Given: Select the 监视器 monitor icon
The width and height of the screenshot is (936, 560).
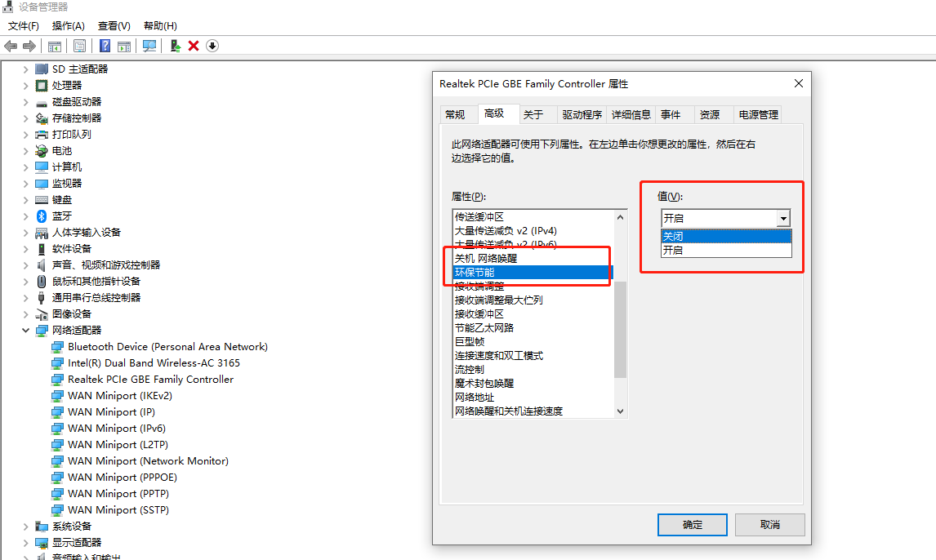Looking at the screenshot, I should click(41, 184).
